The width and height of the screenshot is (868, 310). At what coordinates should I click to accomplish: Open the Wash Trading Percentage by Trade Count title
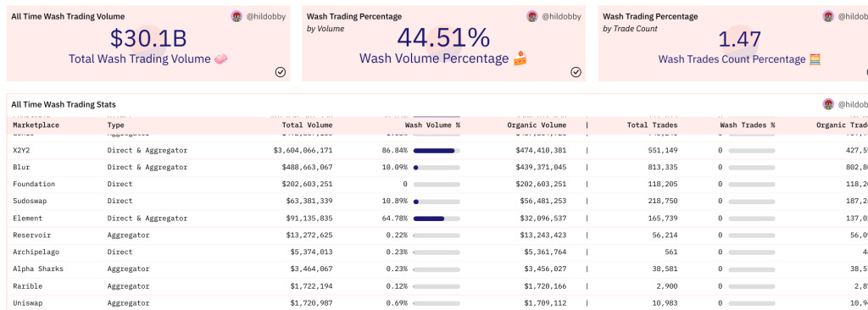click(x=650, y=17)
